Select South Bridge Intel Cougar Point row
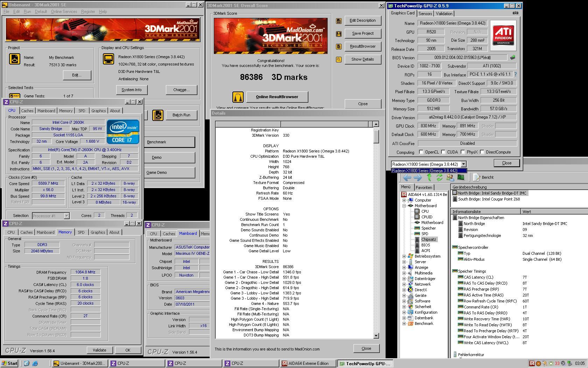The width and height of the screenshot is (588, 368). (x=489, y=199)
